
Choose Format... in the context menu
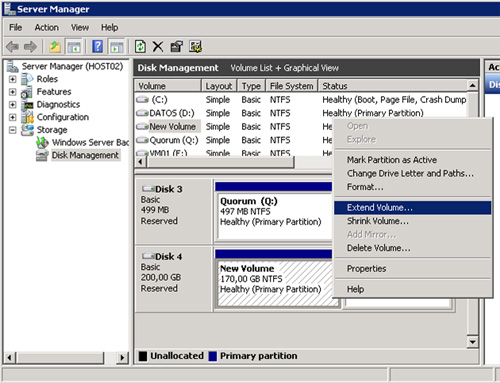pos(412,187)
